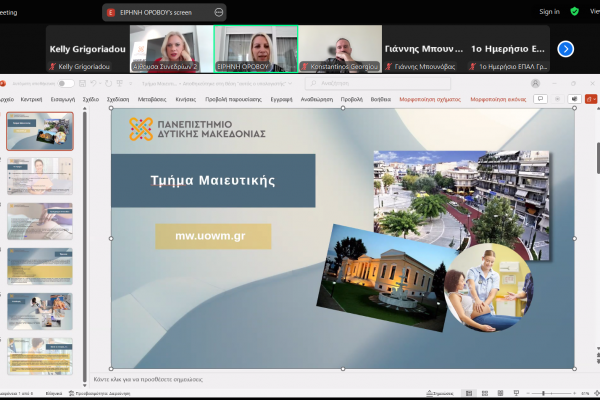Open the Μορφοποίηση εικόνας tab
This screenshot has width=600, height=400.
498,99
